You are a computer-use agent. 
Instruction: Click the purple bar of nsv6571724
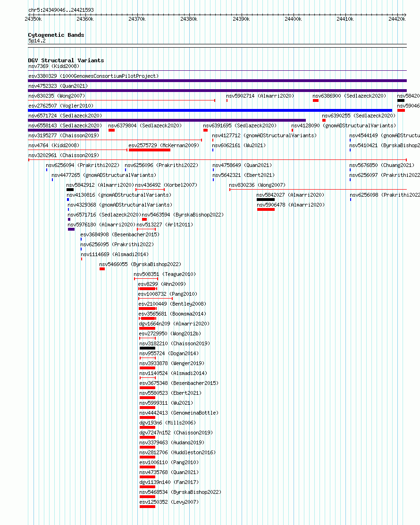coord(167,120)
